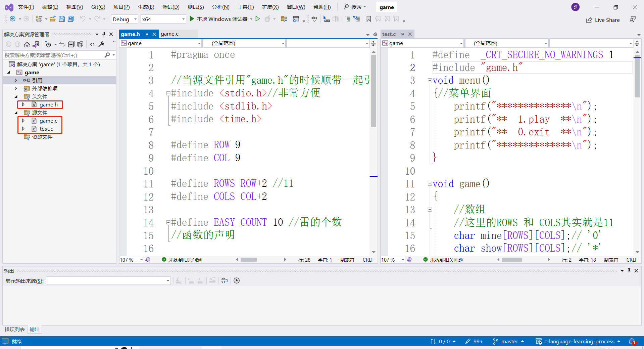Toggle the pin on the test.c tab

(402, 34)
